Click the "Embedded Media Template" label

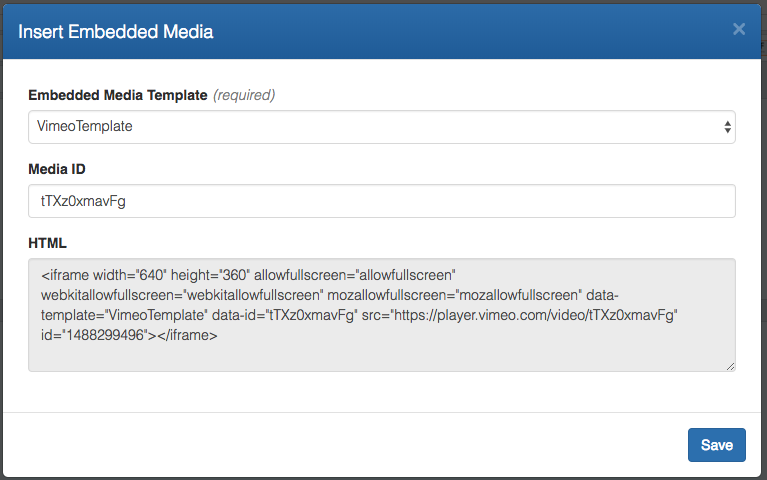coord(118,96)
